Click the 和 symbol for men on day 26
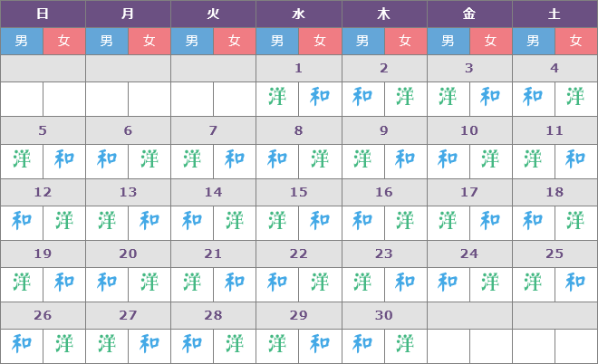 pos(22,344)
